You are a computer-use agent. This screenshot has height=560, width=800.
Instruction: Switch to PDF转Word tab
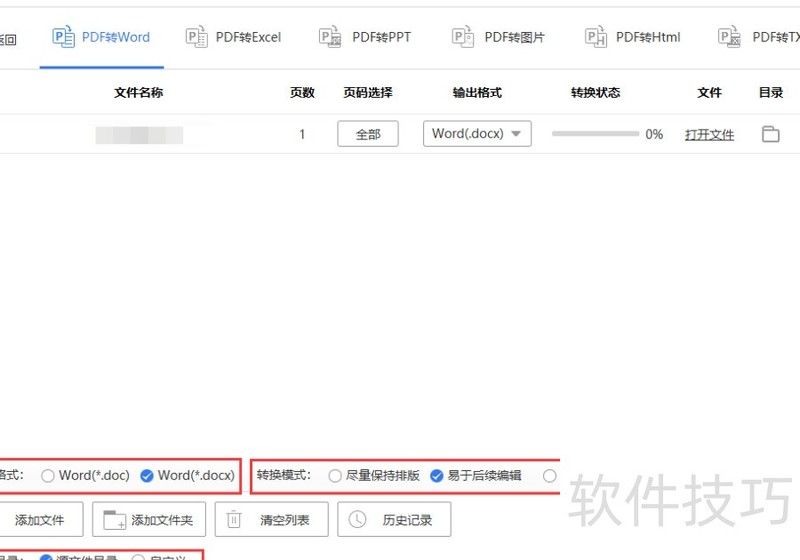point(102,37)
